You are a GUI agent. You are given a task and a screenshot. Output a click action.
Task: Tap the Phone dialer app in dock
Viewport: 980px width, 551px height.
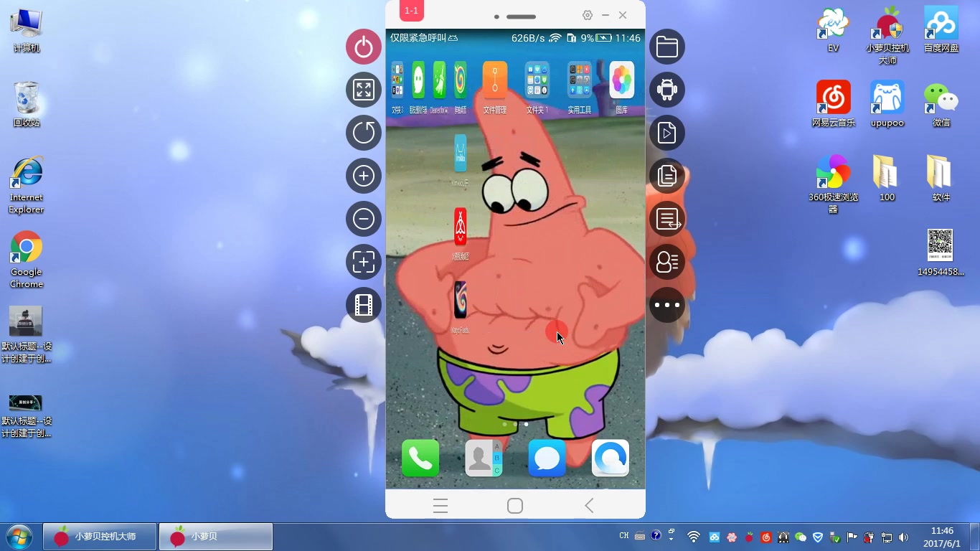tap(420, 458)
